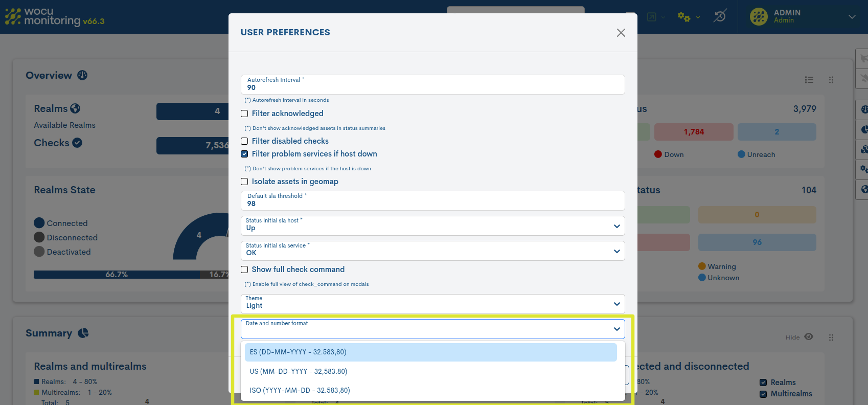868x405 pixels.
Task: Click the Overview list view icon
Action: click(809, 80)
